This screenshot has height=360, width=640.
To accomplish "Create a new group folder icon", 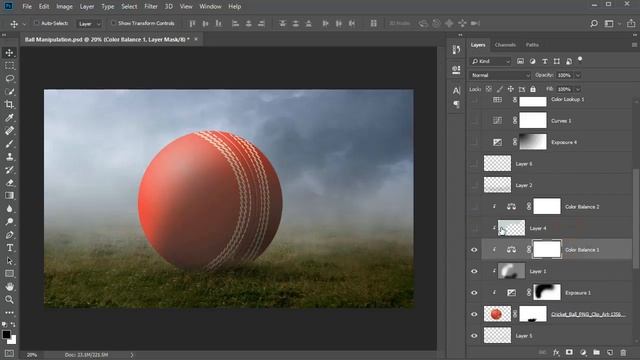I will pos(596,352).
